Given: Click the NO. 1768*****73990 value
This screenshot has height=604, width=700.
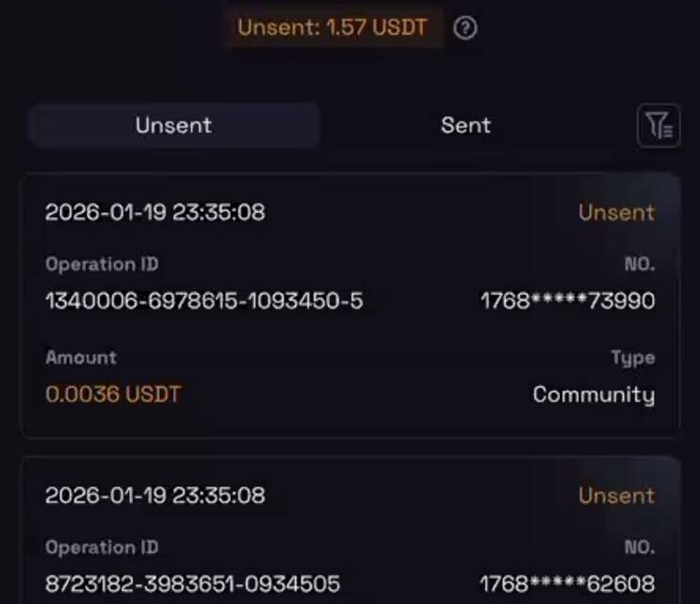Looking at the screenshot, I should pyautogui.click(x=568, y=302).
